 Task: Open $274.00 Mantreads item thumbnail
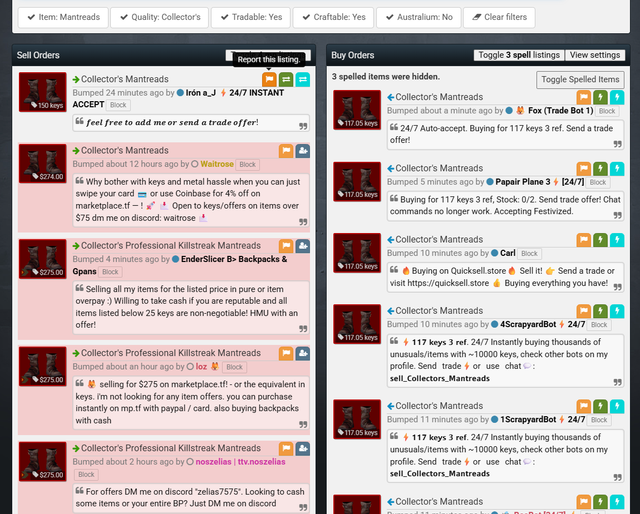[x=42, y=163]
